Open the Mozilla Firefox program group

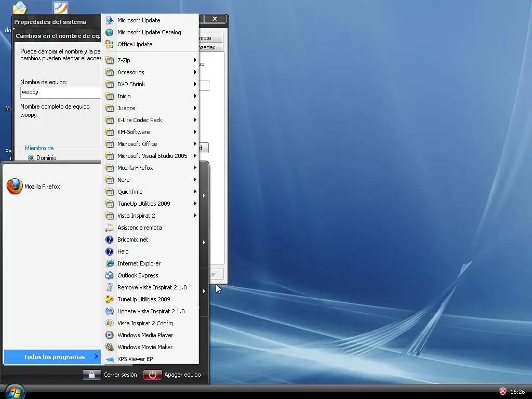tap(151, 168)
